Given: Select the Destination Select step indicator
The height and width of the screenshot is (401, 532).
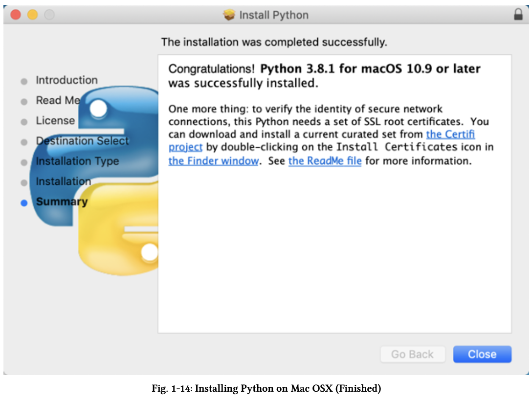Looking at the screenshot, I should [24, 141].
